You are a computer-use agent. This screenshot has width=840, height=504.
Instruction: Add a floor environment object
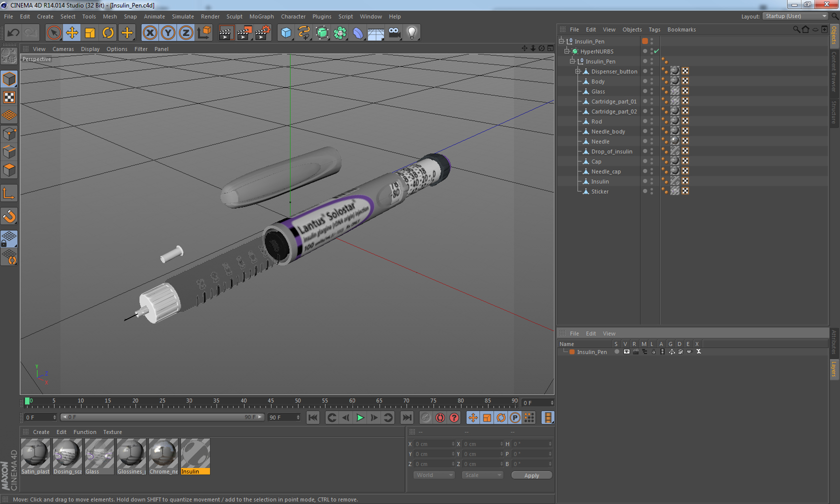[x=376, y=33]
